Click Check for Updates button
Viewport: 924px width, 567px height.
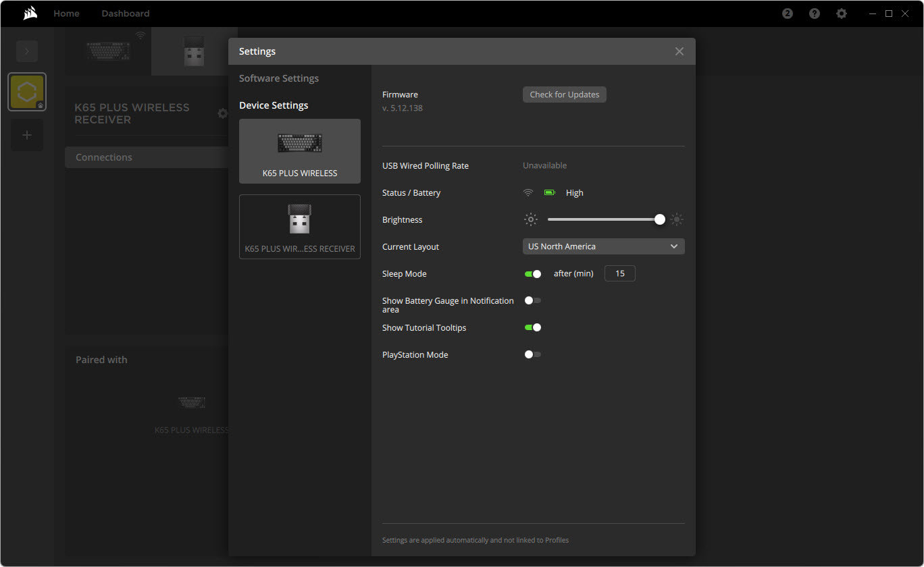[565, 94]
